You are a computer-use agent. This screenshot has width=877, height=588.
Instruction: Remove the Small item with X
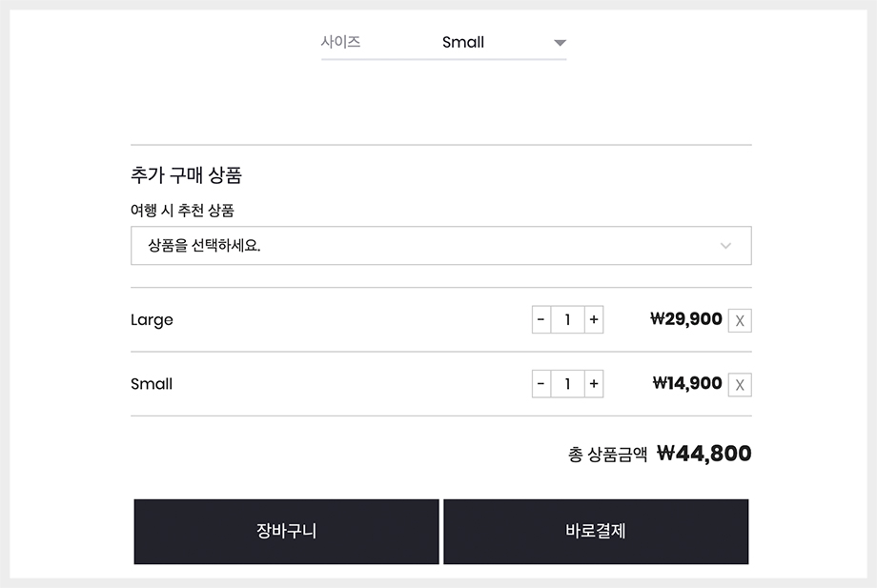(740, 385)
